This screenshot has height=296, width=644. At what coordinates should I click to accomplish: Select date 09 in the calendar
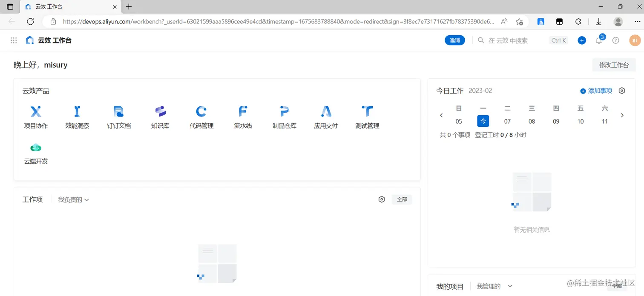coord(556,121)
